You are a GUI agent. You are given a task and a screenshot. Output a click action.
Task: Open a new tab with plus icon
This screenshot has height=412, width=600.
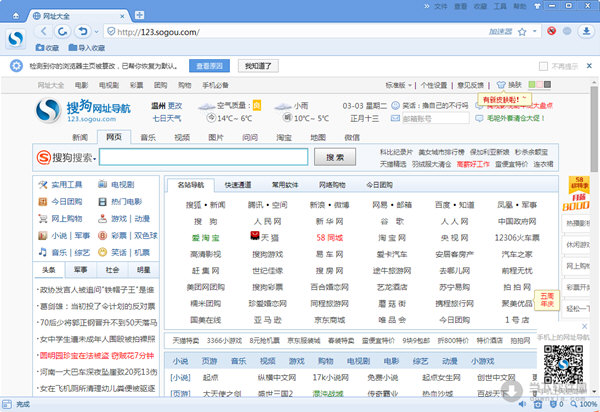click(139, 15)
